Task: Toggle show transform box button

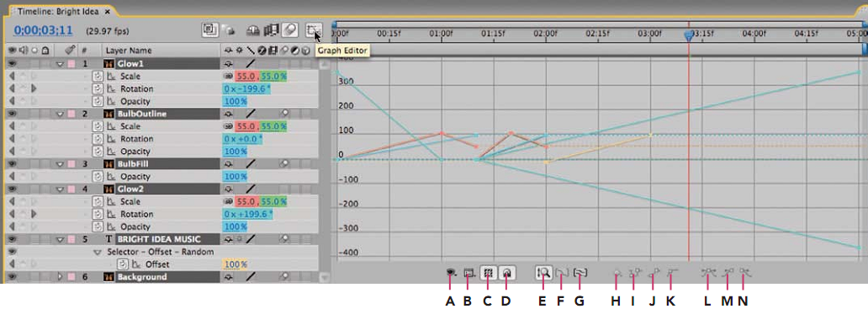Action: (x=488, y=273)
